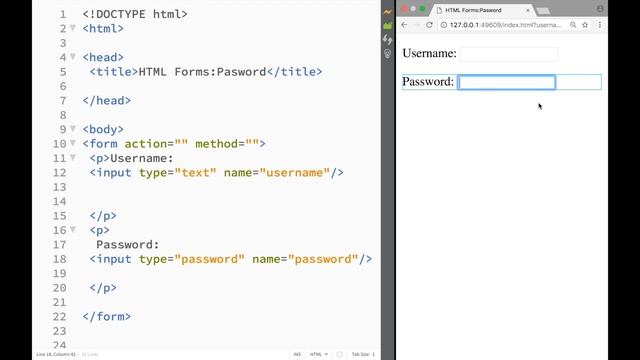Click the action attribute on line 10

click(x=156, y=144)
